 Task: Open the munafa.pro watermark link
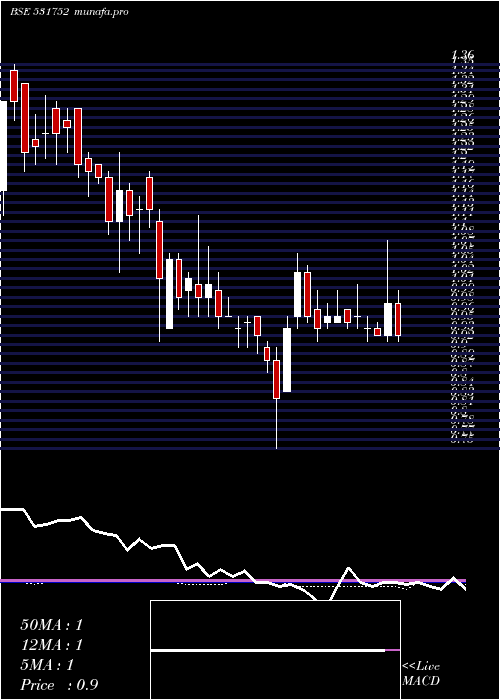(101, 12)
